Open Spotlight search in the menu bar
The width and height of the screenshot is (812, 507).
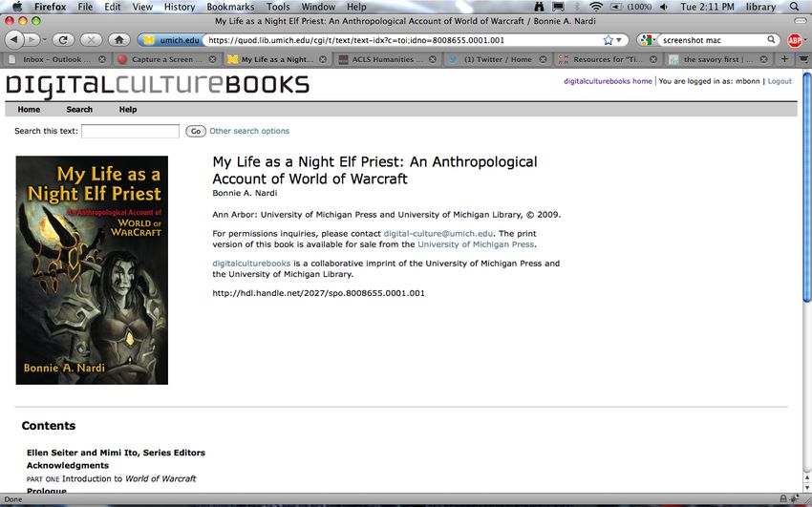[795, 7]
